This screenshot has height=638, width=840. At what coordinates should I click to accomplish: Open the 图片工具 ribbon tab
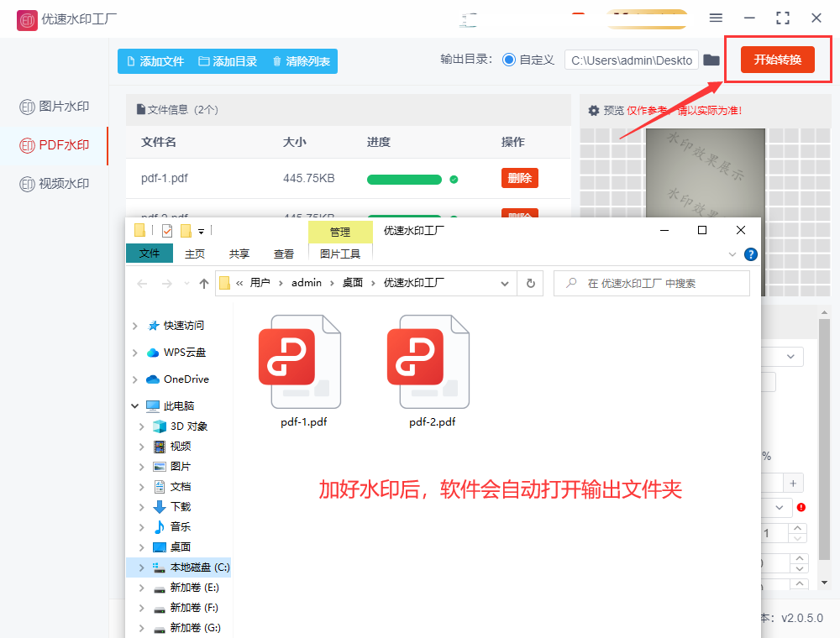(340, 254)
